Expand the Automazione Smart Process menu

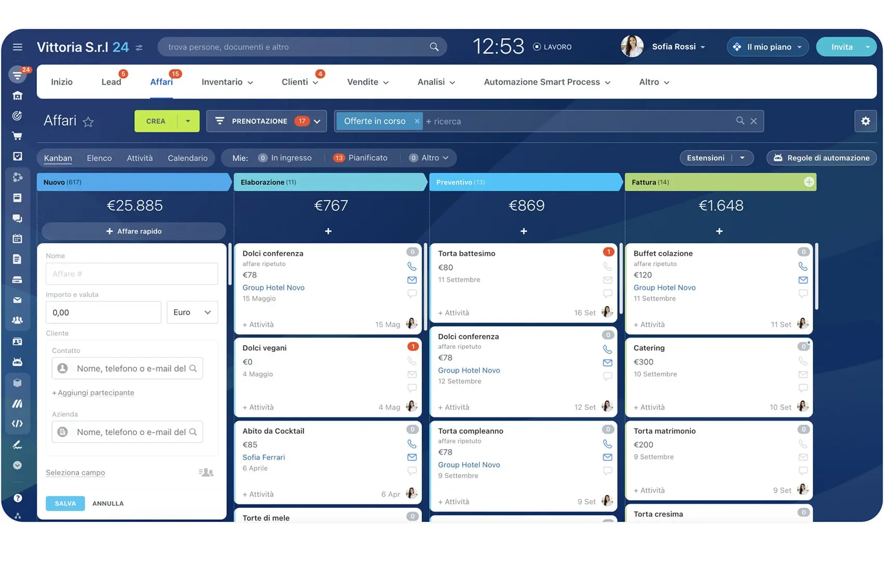click(x=547, y=82)
